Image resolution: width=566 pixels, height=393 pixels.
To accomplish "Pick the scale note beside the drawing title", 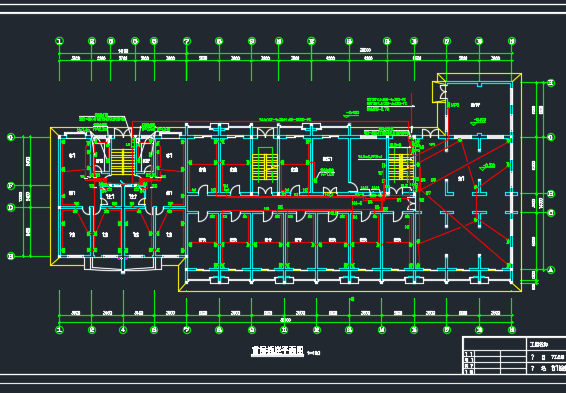I will tap(313, 353).
